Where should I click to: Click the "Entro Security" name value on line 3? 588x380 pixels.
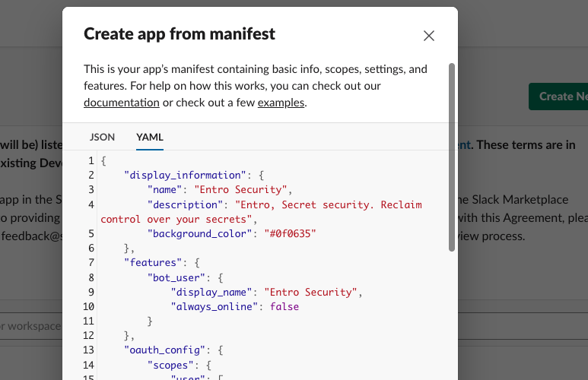point(240,190)
